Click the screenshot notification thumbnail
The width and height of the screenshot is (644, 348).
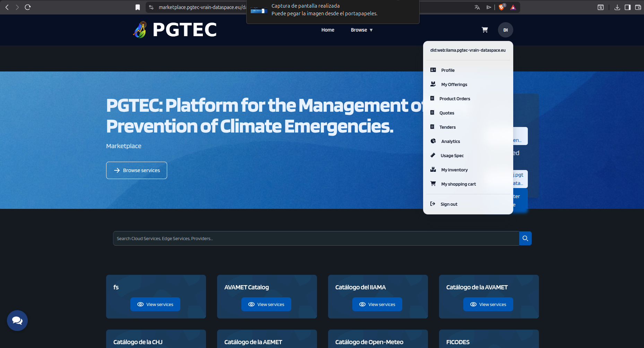pos(259,10)
